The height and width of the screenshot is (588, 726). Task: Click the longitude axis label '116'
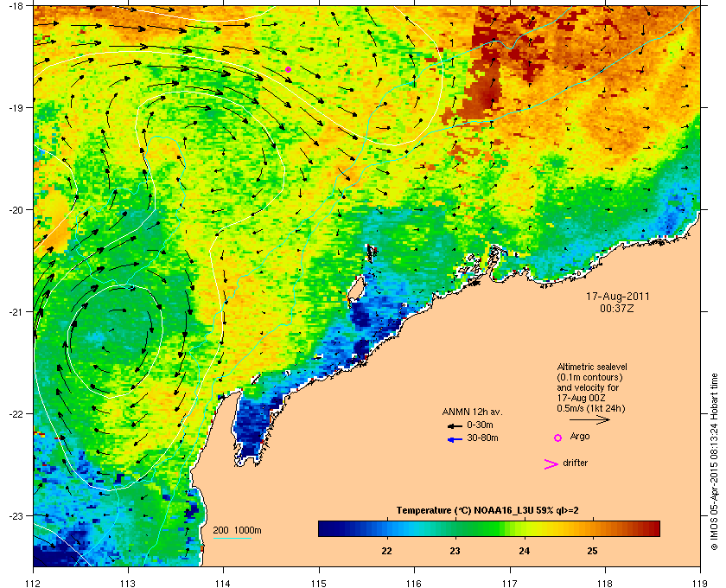(x=414, y=583)
